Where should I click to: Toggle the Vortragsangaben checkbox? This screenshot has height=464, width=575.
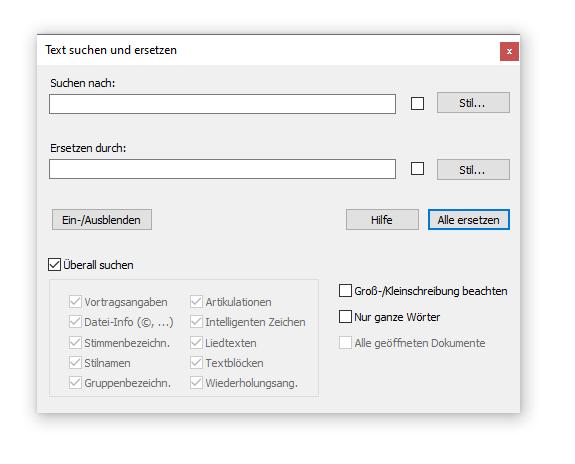click(x=75, y=302)
